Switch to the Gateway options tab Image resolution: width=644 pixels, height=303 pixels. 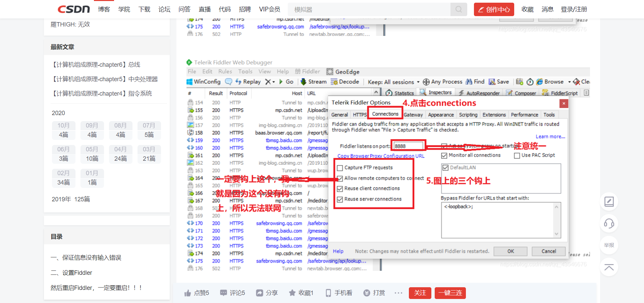point(413,115)
